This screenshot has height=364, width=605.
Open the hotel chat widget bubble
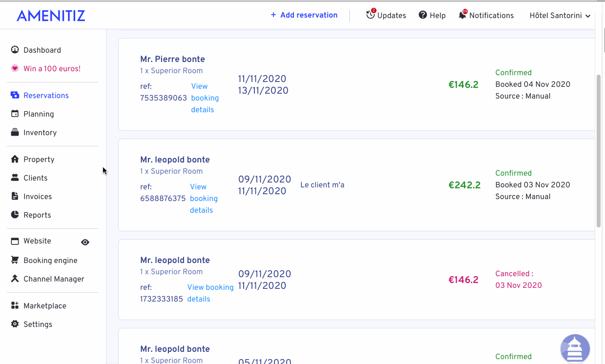pyautogui.click(x=575, y=348)
